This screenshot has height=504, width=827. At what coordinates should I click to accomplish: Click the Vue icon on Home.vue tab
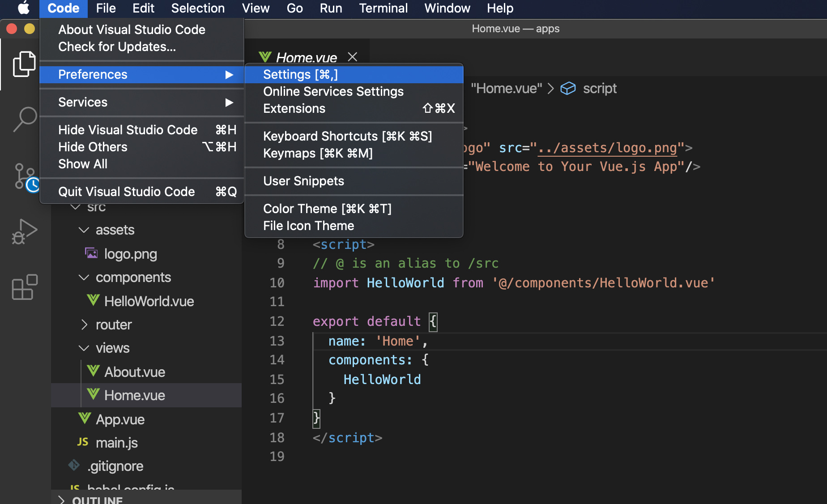click(x=265, y=57)
